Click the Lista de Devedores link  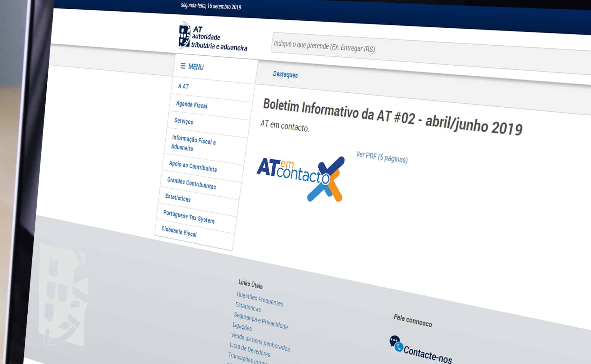(250, 350)
